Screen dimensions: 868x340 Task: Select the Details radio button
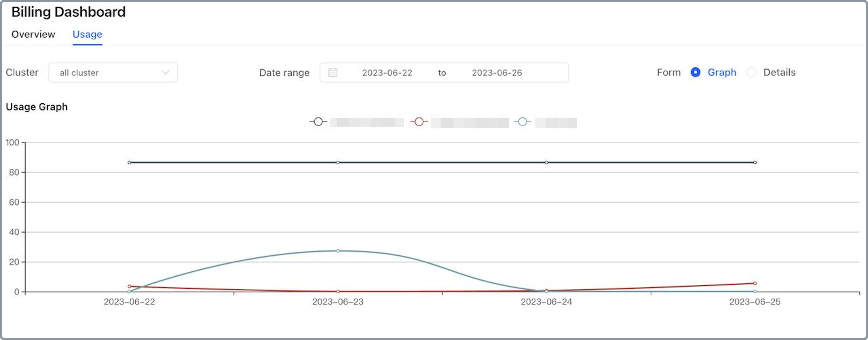coord(751,72)
